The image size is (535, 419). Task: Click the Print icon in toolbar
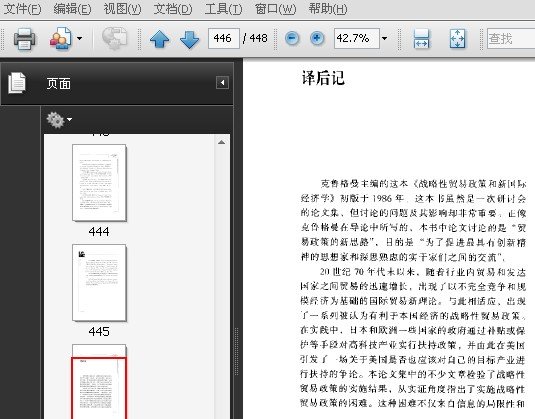[x=24, y=39]
